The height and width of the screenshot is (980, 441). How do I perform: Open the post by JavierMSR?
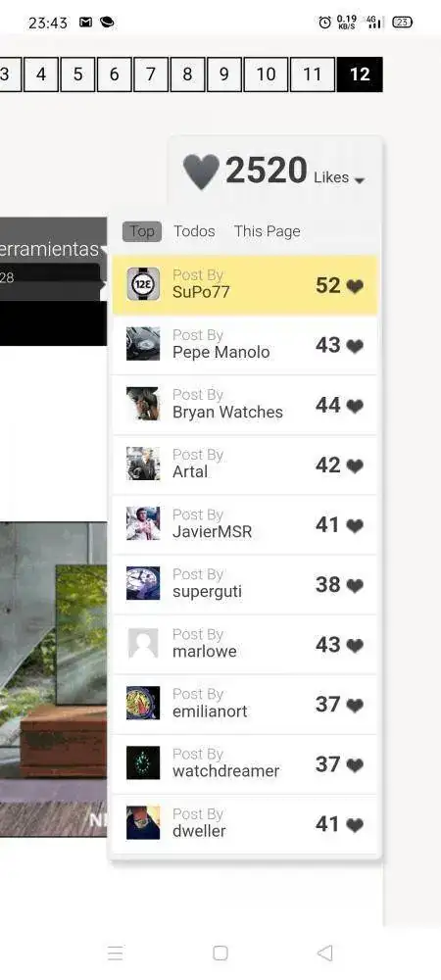(245, 524)
